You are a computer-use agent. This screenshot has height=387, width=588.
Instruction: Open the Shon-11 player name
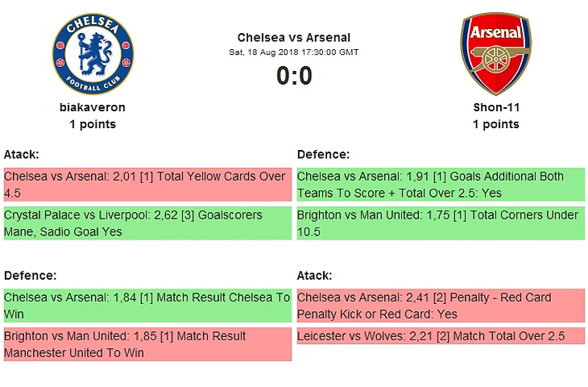(x=495, y=106)
